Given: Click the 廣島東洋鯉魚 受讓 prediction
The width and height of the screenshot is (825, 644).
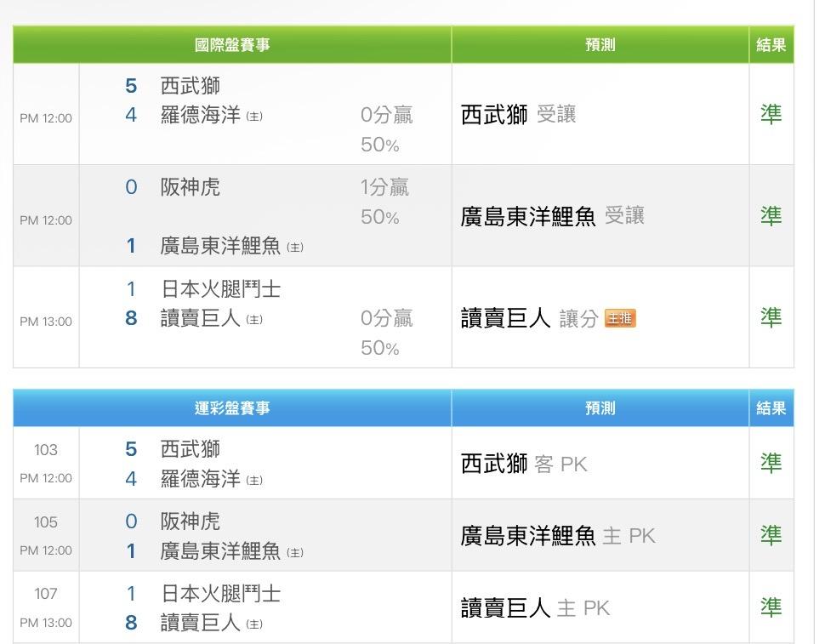Looking at the screenshot, I should point(553,217).
